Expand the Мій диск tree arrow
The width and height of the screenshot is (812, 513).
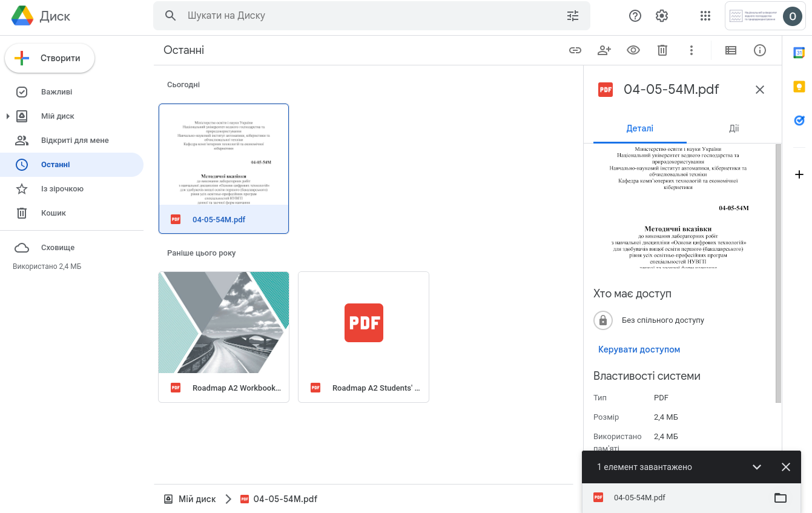point(8,116)
